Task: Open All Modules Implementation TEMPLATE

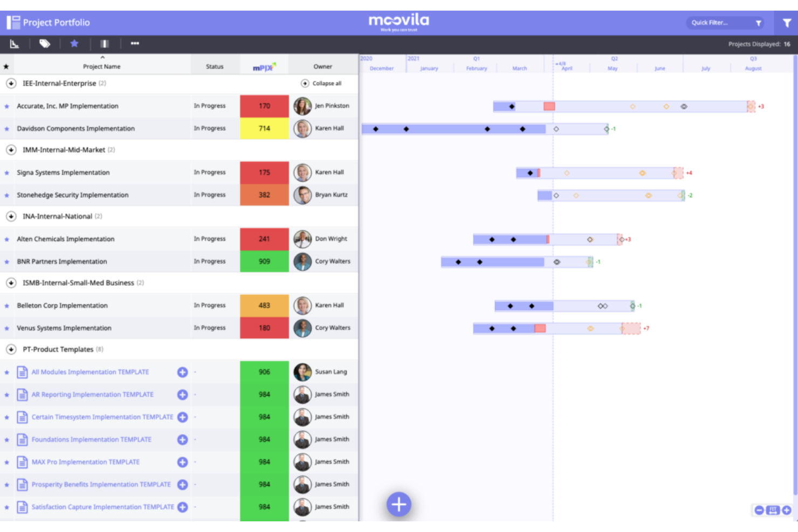Action: click(90, 372)
